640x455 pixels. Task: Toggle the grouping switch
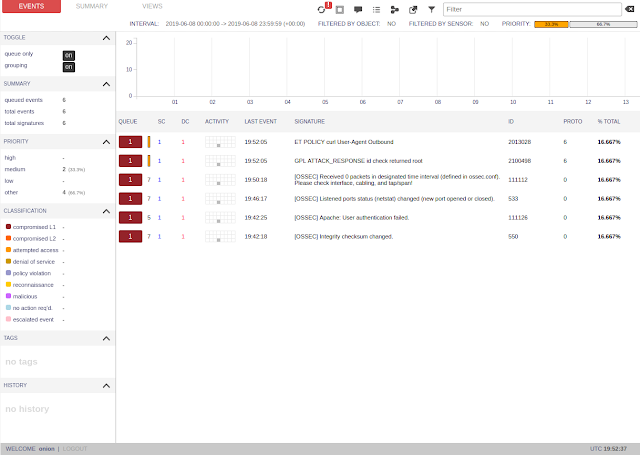[x=69, y=67]
